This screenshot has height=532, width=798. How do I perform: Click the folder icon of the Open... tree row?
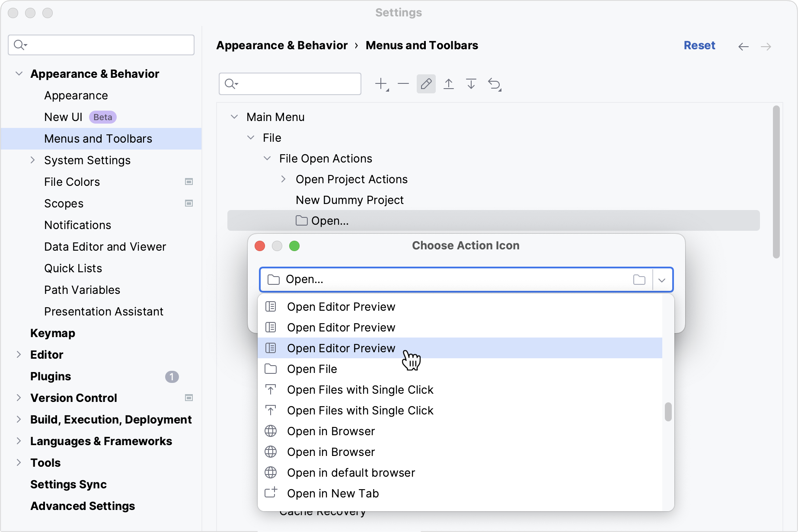(x=302, y=220)
